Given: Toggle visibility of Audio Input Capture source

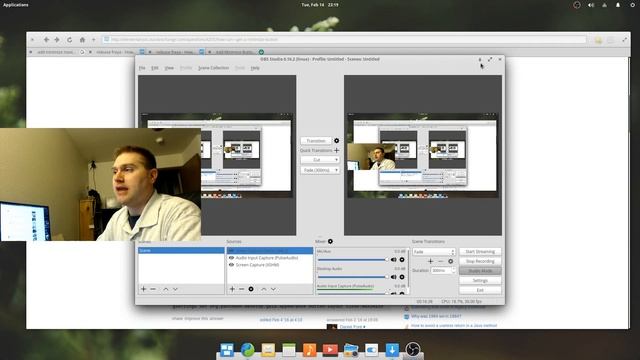Looking at the screenshot, I should coord(231,258).
